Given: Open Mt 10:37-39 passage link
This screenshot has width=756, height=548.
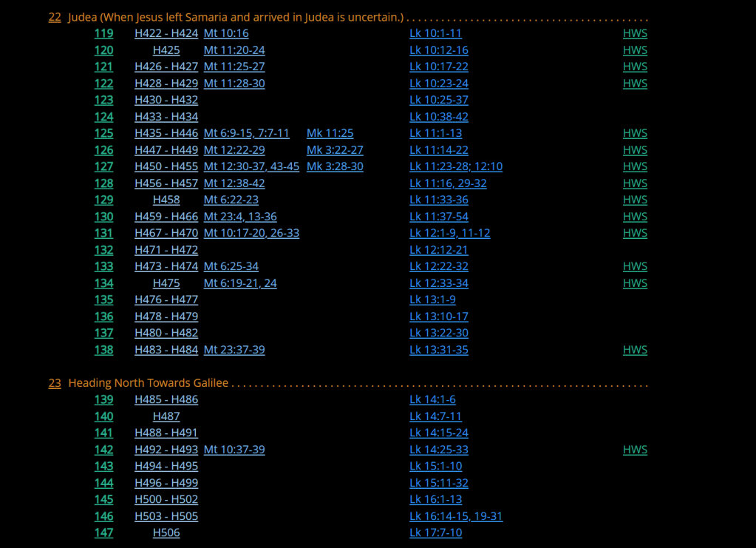Looking at the screenshot, I should click(234, 450).
